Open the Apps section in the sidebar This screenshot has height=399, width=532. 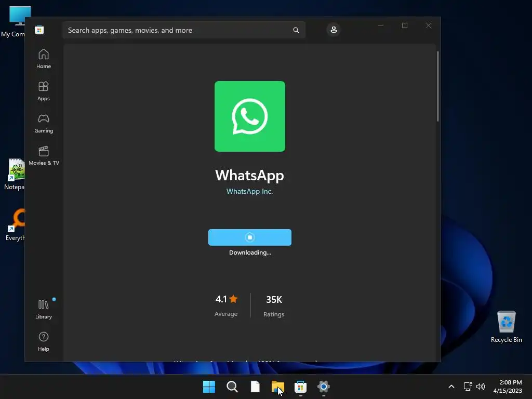44,91
